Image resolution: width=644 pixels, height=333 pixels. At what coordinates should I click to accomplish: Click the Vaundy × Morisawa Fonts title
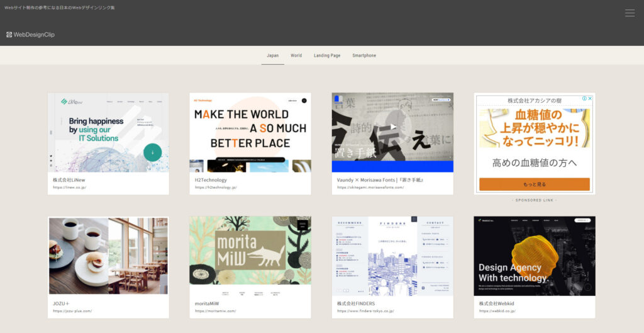(380, 180)
